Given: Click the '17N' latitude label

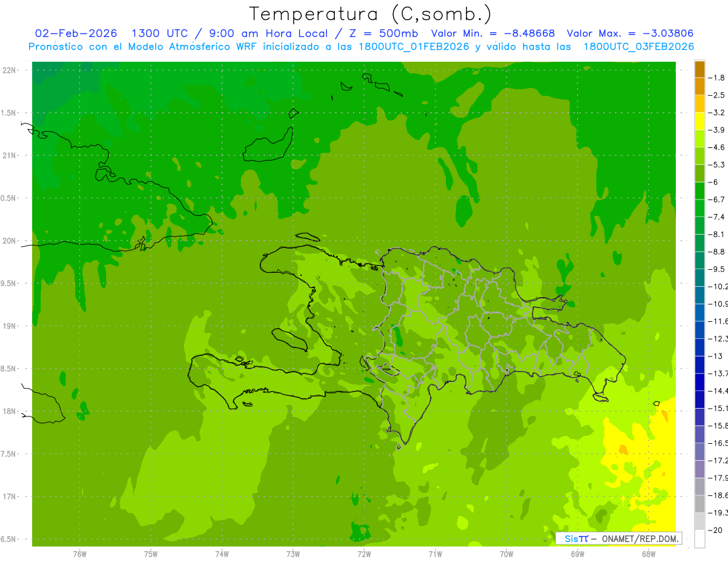Looking at the screenshot, I should 8,497.
